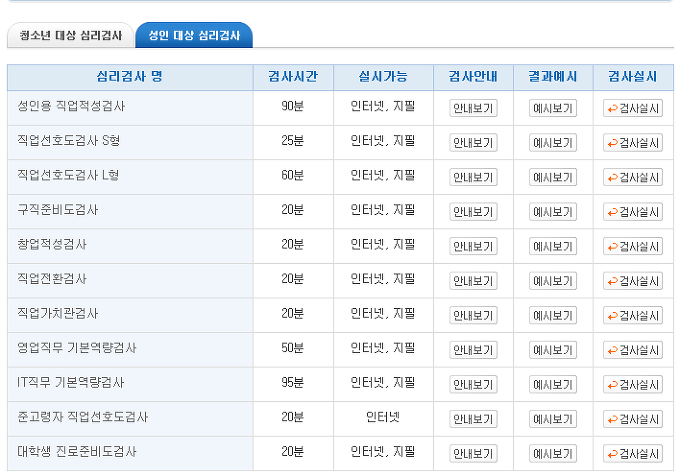Viewport: 680px width, 476px height.
Task: Open 안내보기 for 구직준비도검사
Action: pyautogui.click(x=473, y=212)
